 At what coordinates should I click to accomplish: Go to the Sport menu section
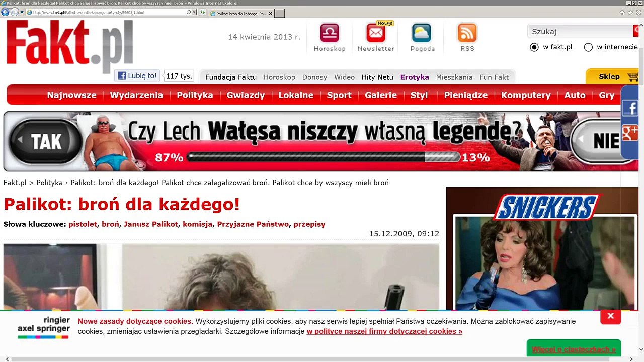(x=339, y=95)
